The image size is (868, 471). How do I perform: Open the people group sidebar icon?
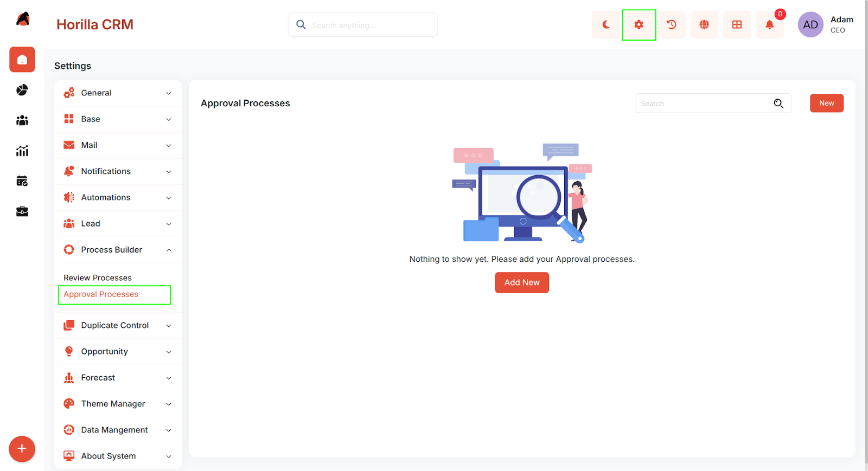[22, 120]
